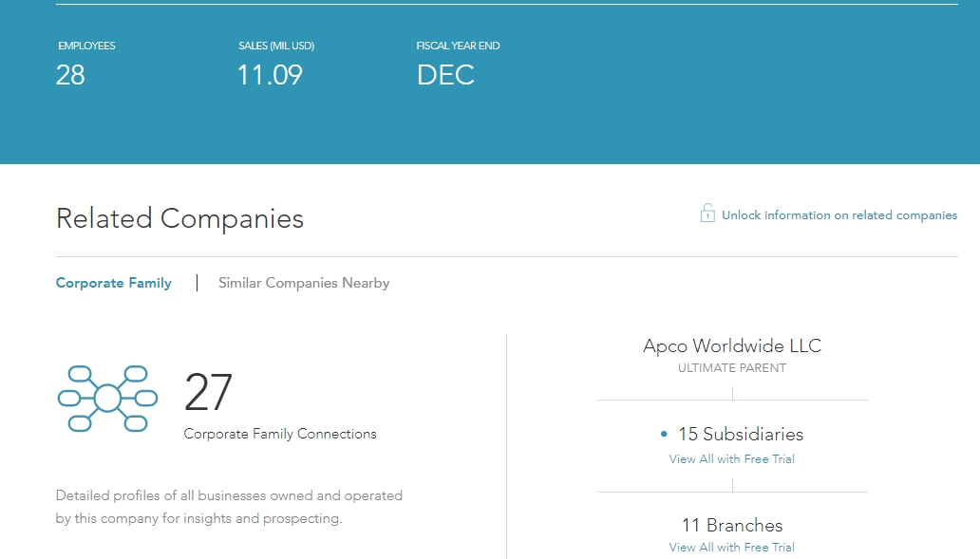This screenshot has height=559, width=980.
Task: Click the employees count of 28
Action: [x=70, y=76]
